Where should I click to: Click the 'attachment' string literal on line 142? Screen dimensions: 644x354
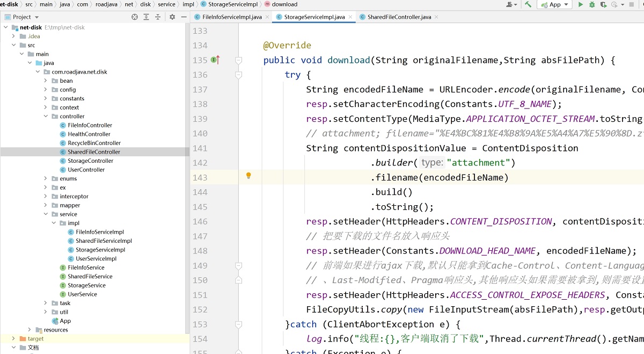478,163
